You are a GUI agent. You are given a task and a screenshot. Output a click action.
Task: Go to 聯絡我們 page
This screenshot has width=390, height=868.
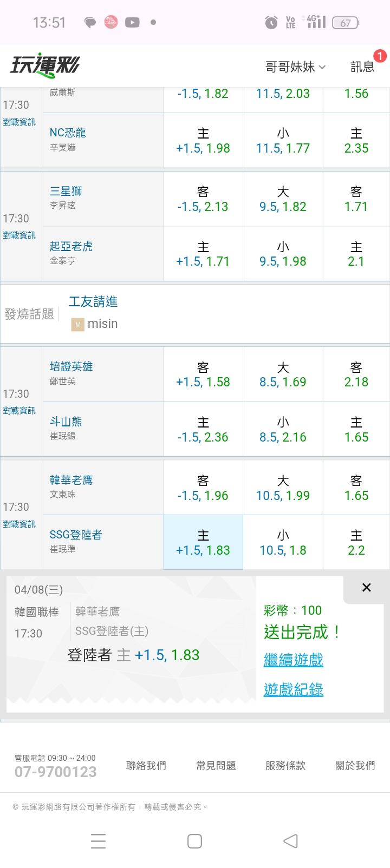146,765
